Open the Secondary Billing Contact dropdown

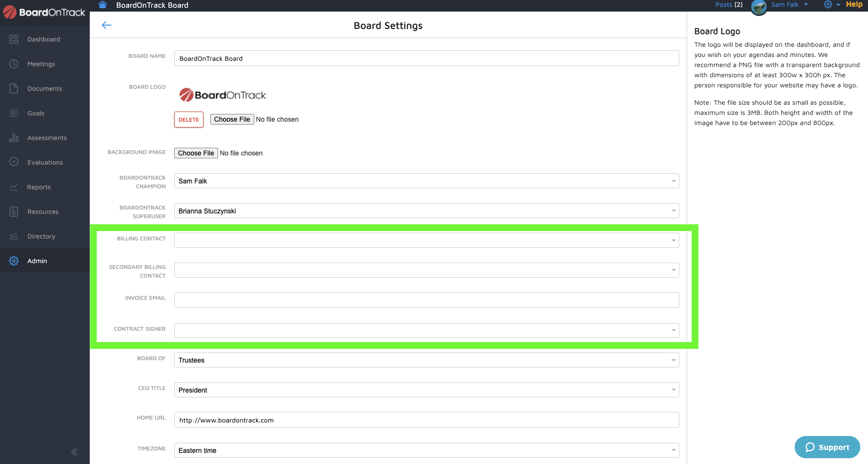click(427, 270)
